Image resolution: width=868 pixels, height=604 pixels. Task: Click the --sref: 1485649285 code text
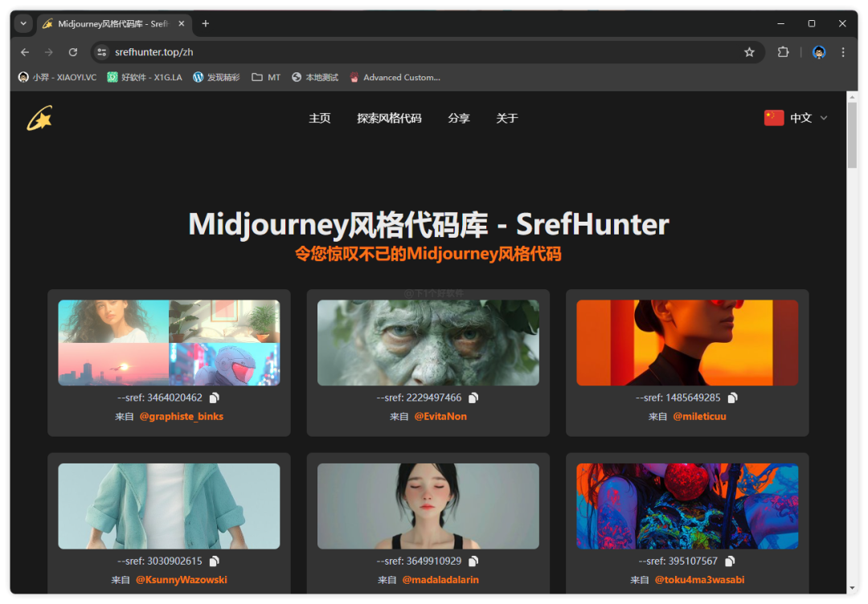tap(678, 398)
